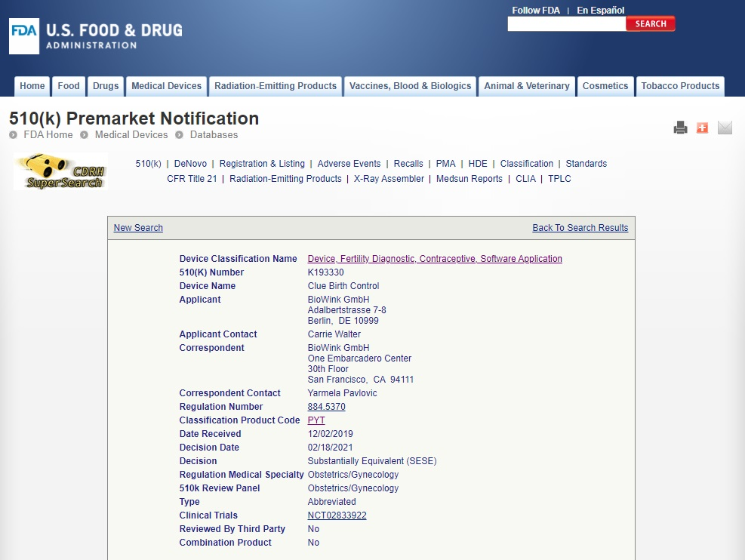Select the 510(K) number K193330
745x560 pixels.
coord(325,272)
